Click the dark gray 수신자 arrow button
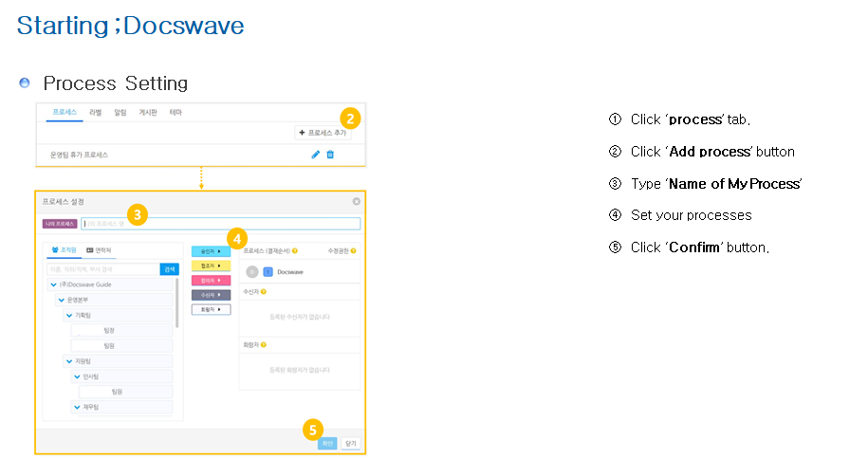 pos(211,295)
